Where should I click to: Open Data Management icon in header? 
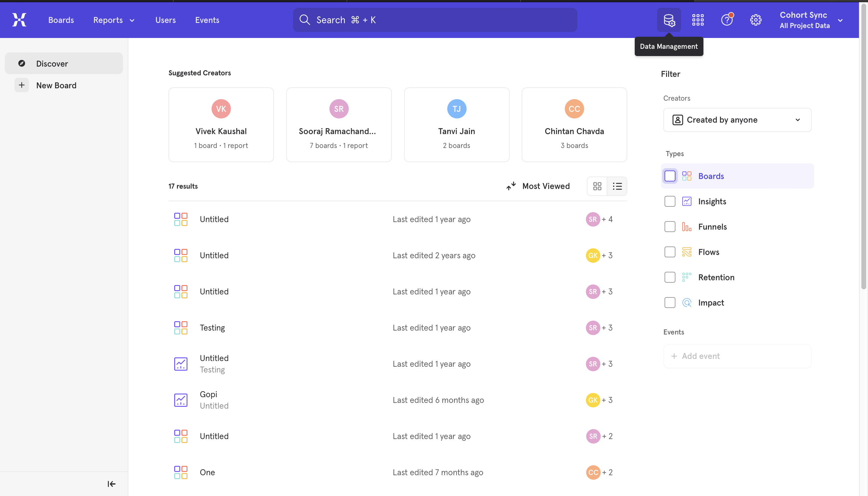tap(669, 20)
